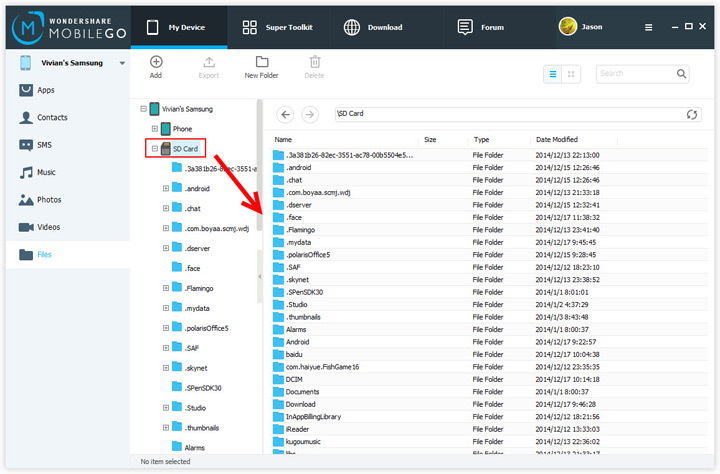Click the tree panel vertical scrollbar

(259, 165)
